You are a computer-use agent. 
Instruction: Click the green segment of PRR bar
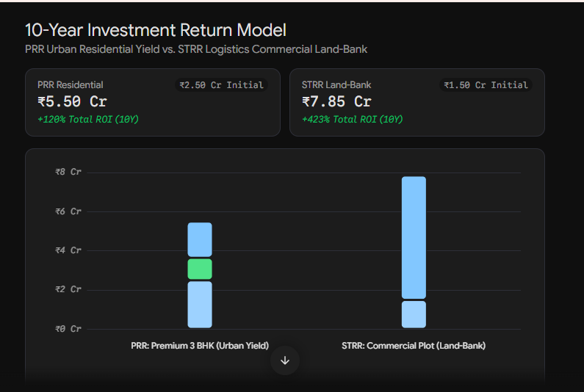click(200, 269)
